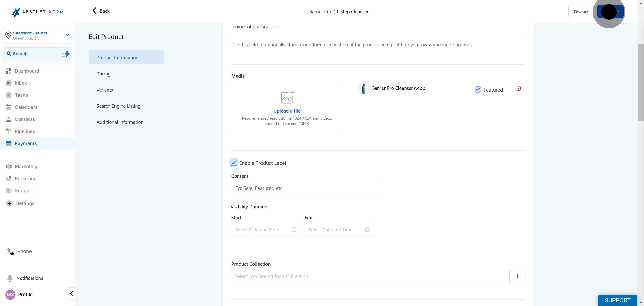This screenshot has height=306, width=644.
Task: Switch to the Pricing section
Action: coord(104,74)
